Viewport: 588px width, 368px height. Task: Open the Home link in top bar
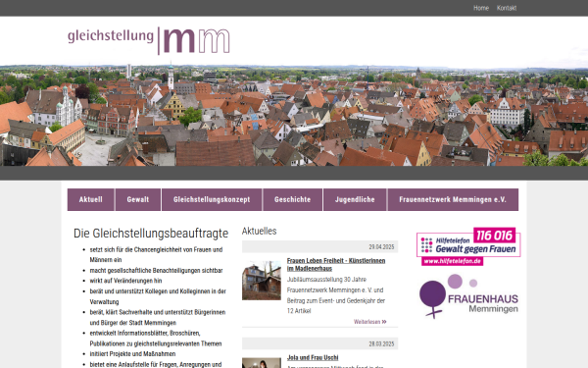(481, 8)
